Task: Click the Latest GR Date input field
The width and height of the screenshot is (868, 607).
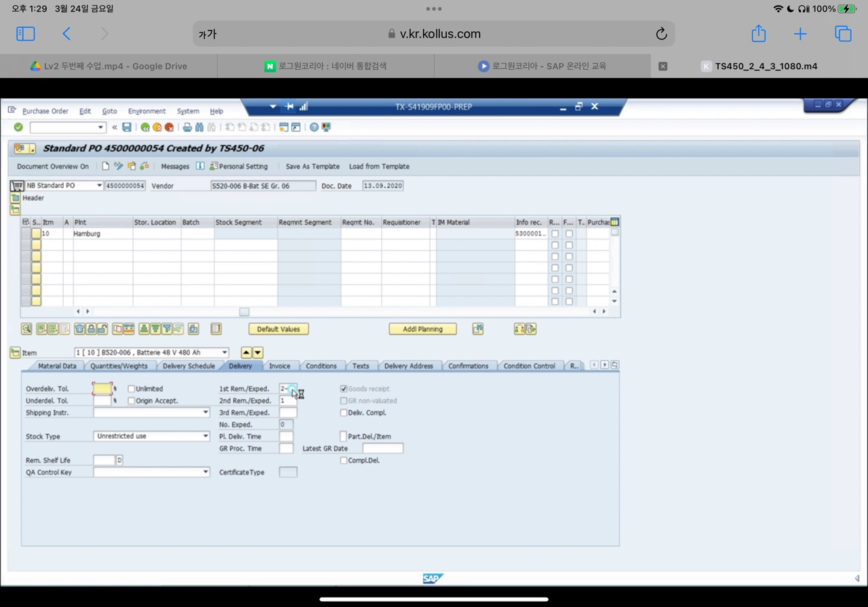Action: coord(383,448)
